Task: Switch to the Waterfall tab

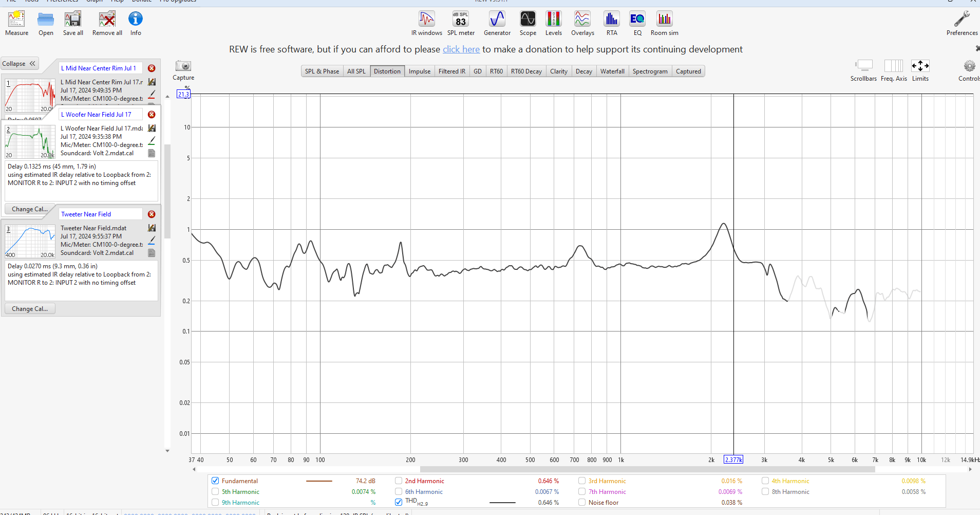Action: (x=612, y=71)
